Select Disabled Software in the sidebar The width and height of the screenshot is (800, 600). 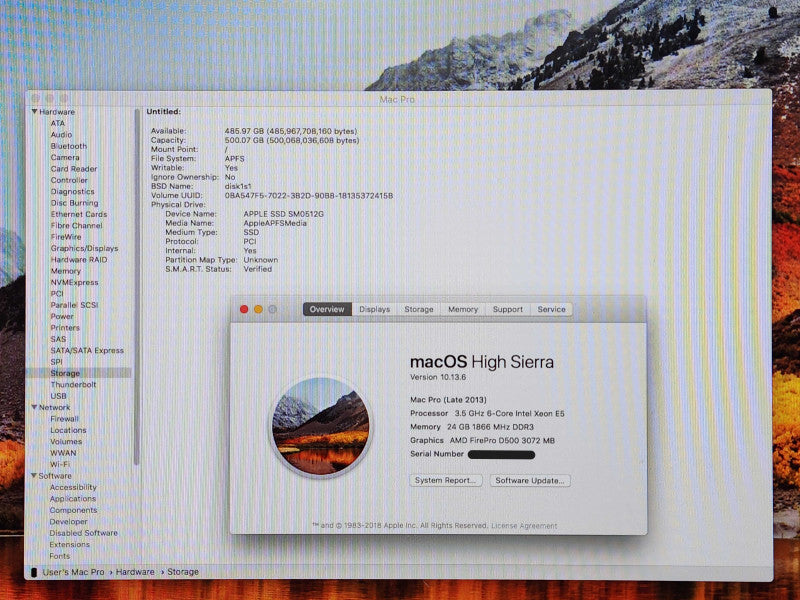point(83,533)
